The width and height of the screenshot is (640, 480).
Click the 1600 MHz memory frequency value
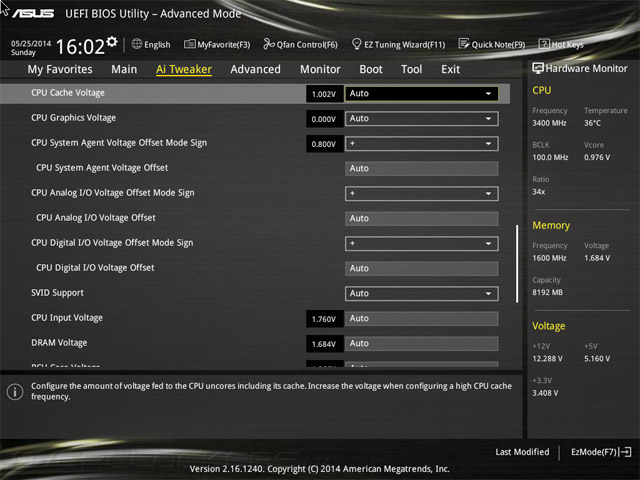point(549,258)
